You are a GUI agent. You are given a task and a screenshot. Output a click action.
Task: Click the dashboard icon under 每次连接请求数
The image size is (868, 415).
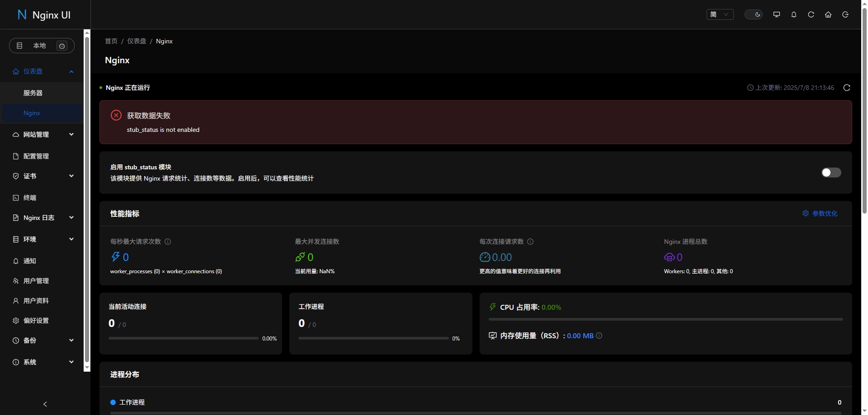coord(485,257)
